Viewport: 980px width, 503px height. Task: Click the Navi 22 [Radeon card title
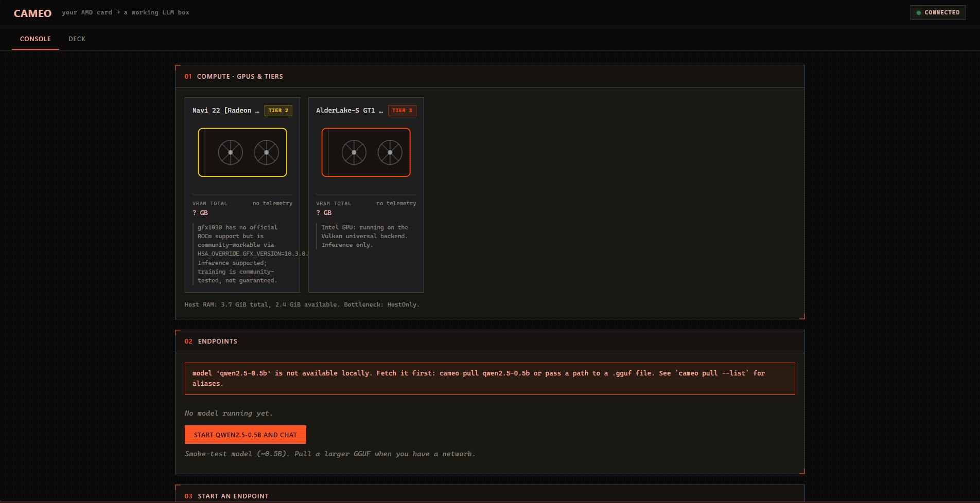pyautogui.click(x=226, y=111)
